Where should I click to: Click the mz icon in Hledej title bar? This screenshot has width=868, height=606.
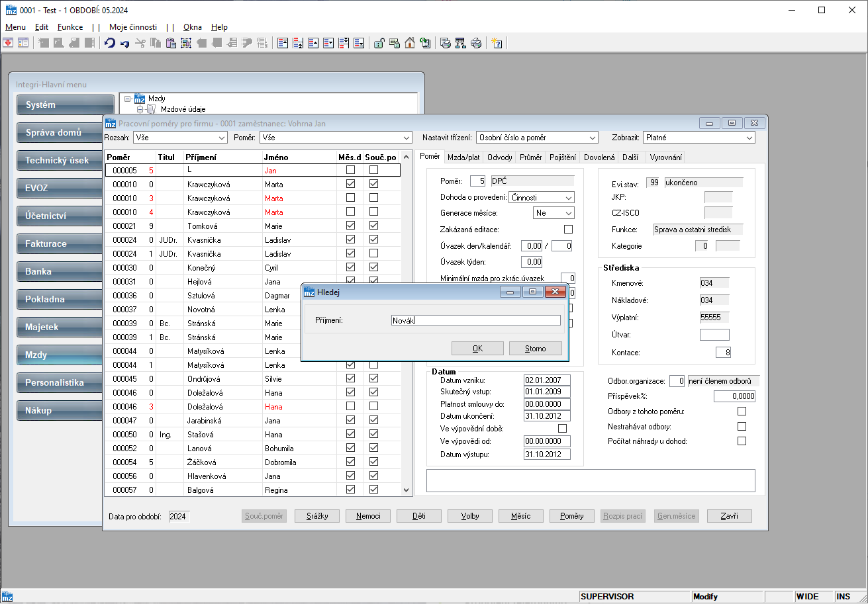pyautogui.click(x=309, y=292)
